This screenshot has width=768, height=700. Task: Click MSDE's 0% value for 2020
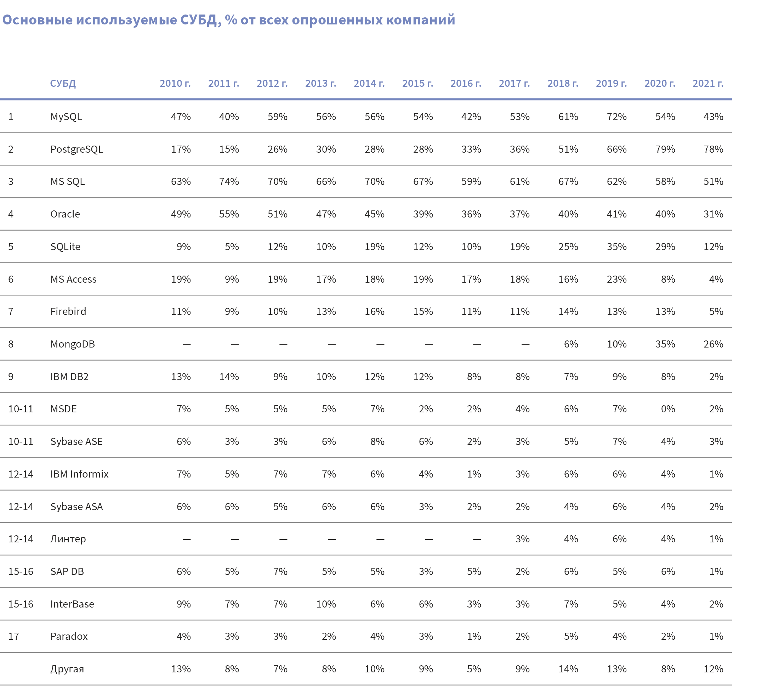pyautogui.click(x=668, y=409)
